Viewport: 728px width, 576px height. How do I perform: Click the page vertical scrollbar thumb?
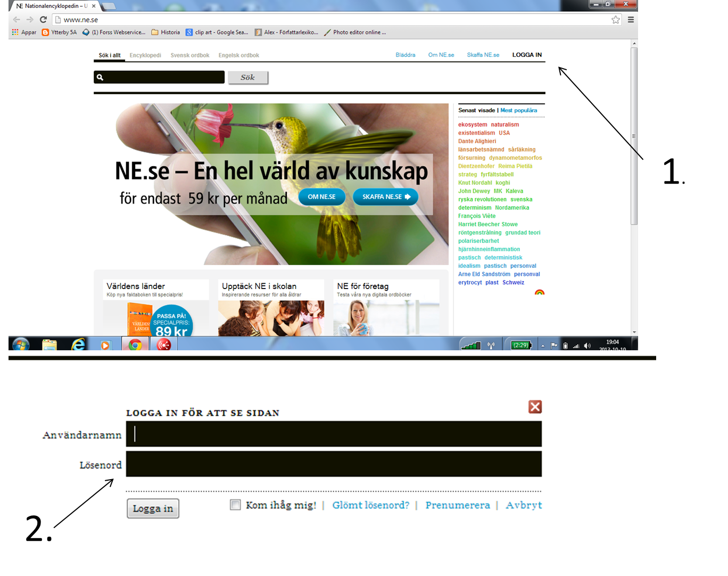[634, 136]
